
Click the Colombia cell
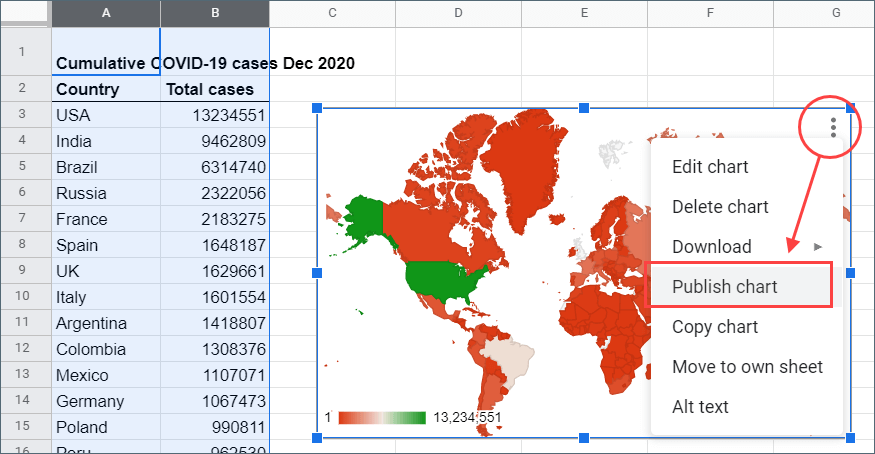click(x=106, y=349)
